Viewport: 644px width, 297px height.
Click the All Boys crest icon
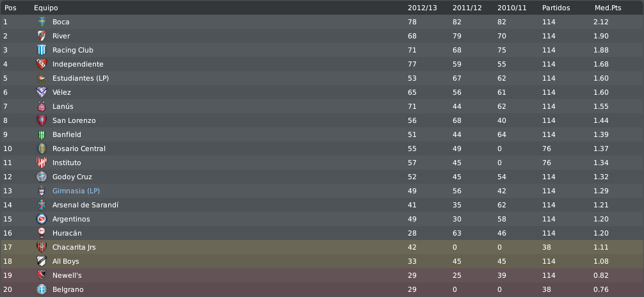point(42,261)
